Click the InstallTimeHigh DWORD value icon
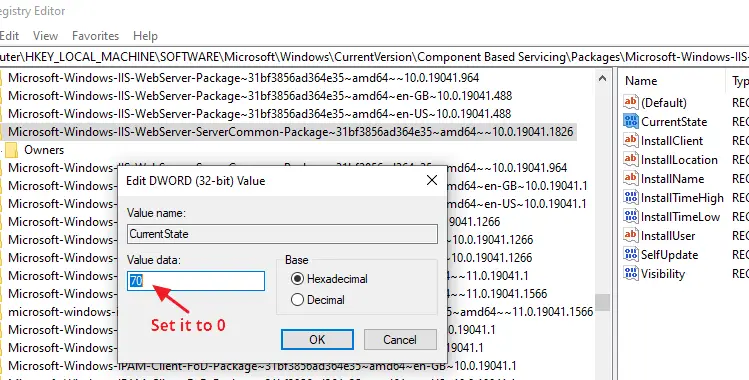Image resolution: width=749 pixels, height=380 pixels. (631, 197)
